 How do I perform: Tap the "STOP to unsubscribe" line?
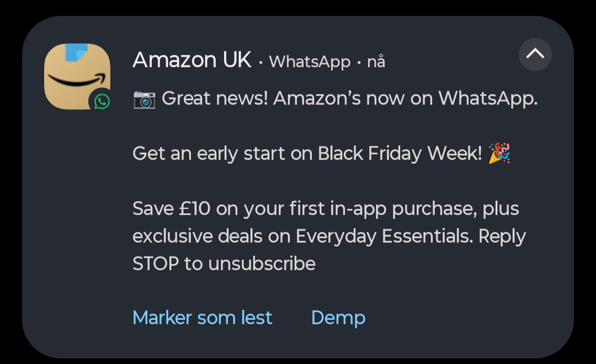[223, 264]
